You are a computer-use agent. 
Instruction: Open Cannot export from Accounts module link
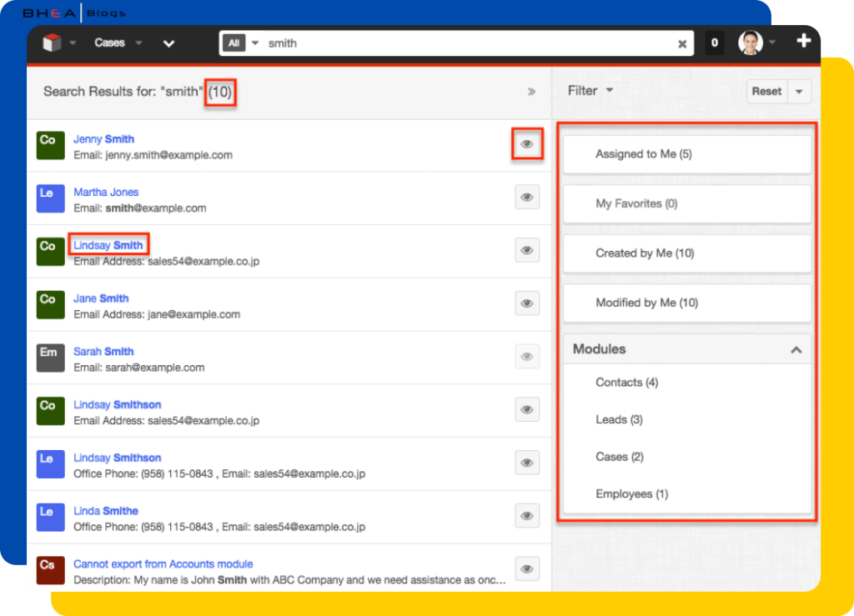tap(163, 564)
